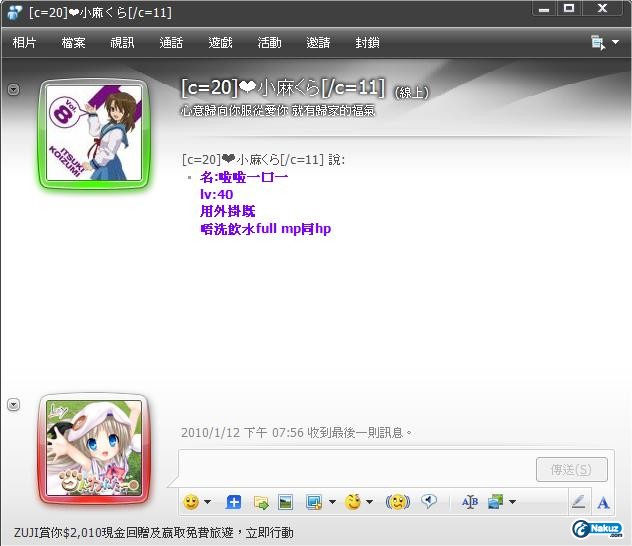This screenshot has width=632, height=546.
Task: Click the message line 唔洗飲水full mp同hp
Action: tap(266, 229)
